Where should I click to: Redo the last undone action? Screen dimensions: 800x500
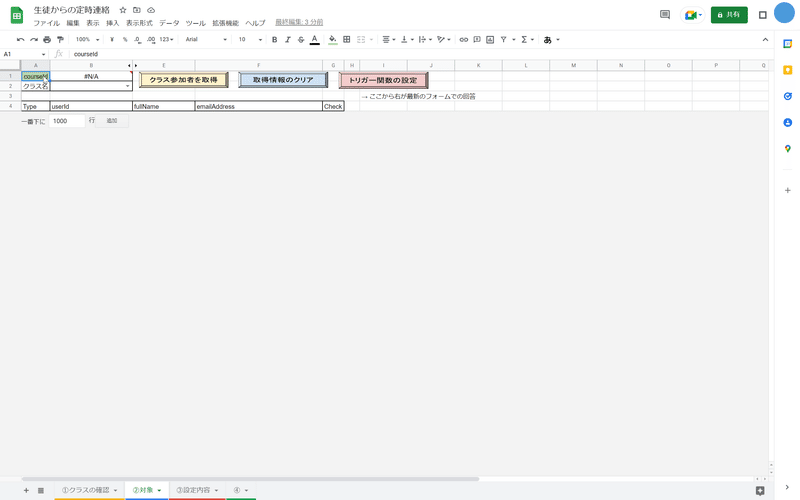34,39
